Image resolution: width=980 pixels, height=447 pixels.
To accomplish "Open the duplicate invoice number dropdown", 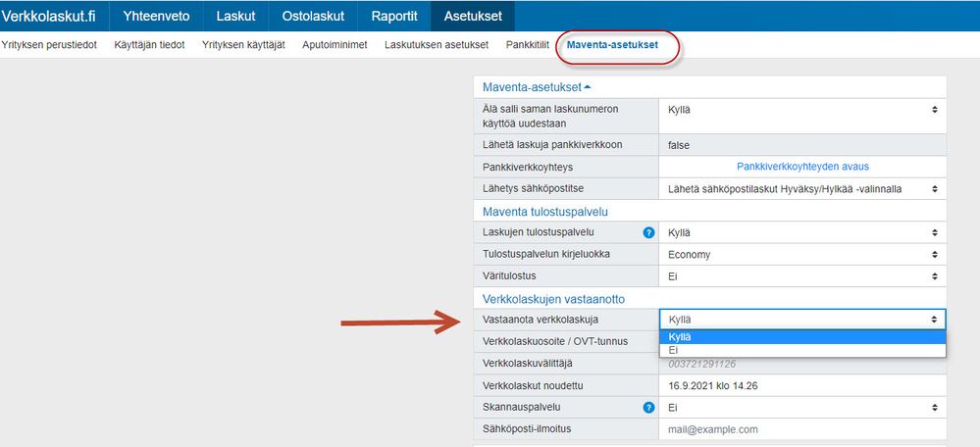I will (x=802, y=110).
